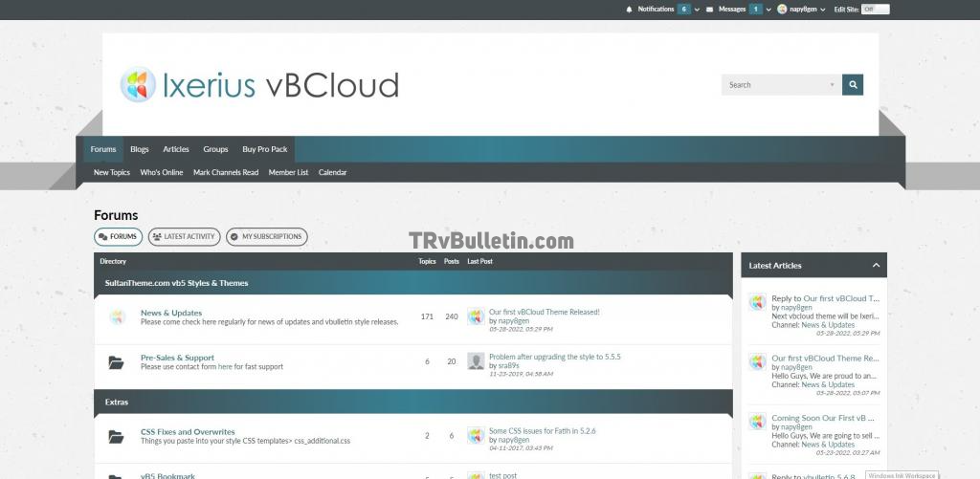Viewport: 980px width, 479px height.
Task: Click the messages envelope icon
Action: pos(709,10)
